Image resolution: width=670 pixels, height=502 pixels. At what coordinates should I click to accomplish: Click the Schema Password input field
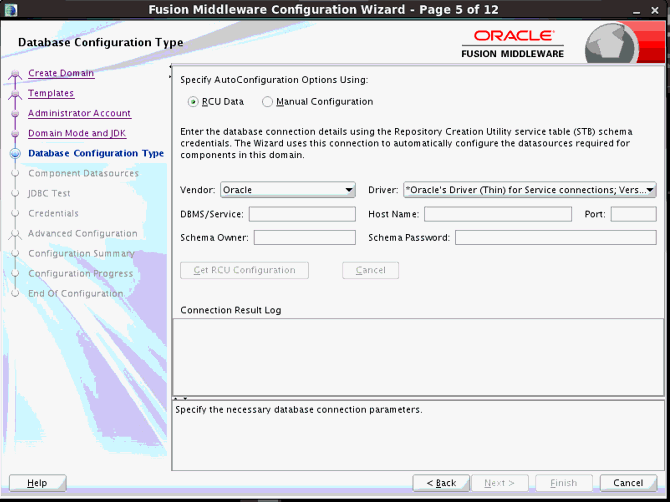coord(555,238)
